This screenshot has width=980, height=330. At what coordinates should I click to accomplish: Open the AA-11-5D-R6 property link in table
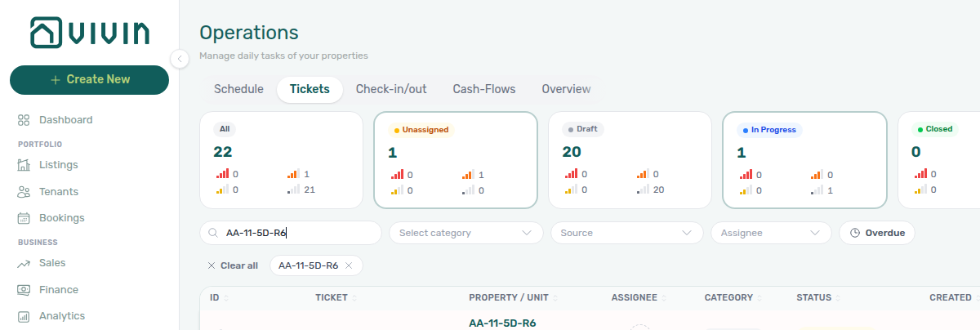[502, 323]
